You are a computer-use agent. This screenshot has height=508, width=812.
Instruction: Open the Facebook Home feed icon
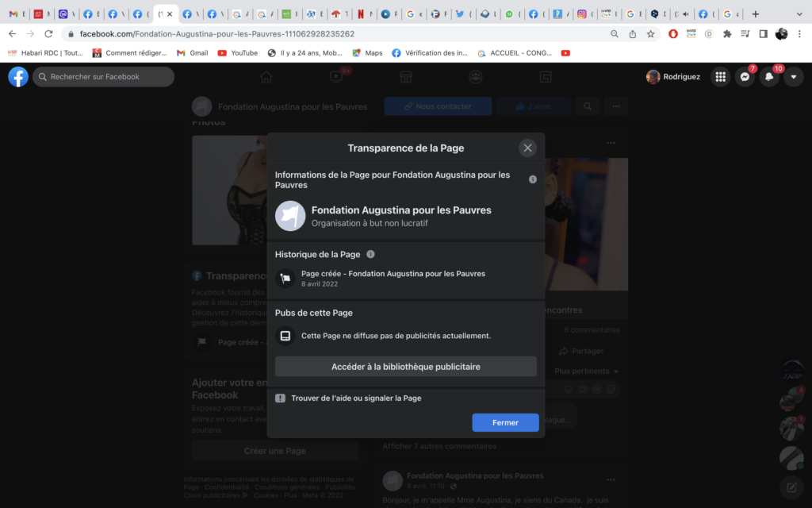[266, 77]
